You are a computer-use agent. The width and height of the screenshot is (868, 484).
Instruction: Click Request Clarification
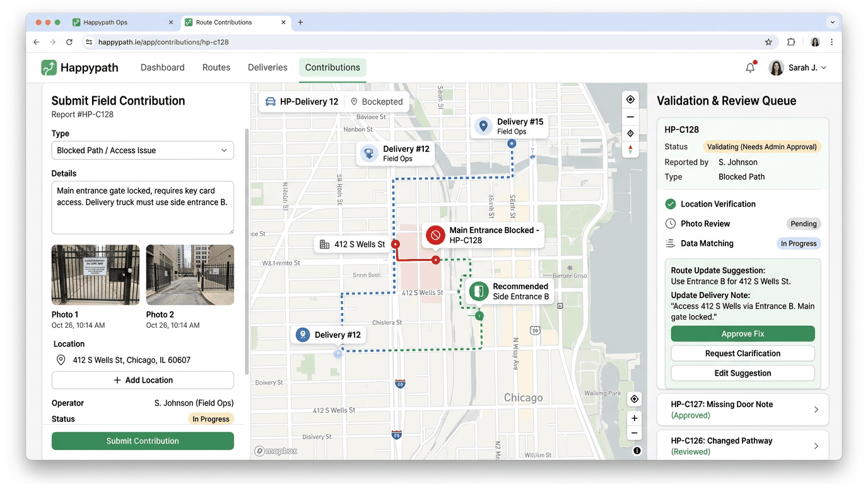click(x=742, y=354)
